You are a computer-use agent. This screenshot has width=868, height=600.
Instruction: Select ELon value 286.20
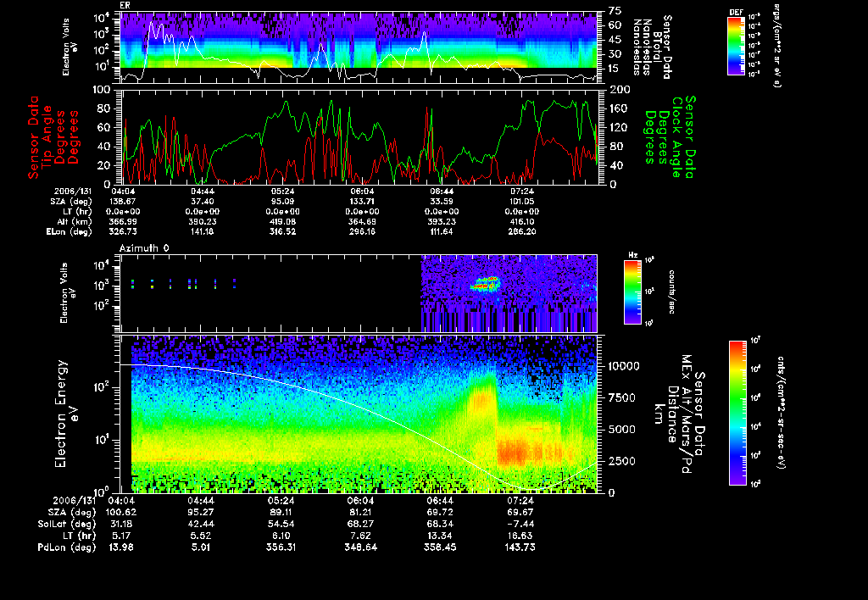[521, 232]
